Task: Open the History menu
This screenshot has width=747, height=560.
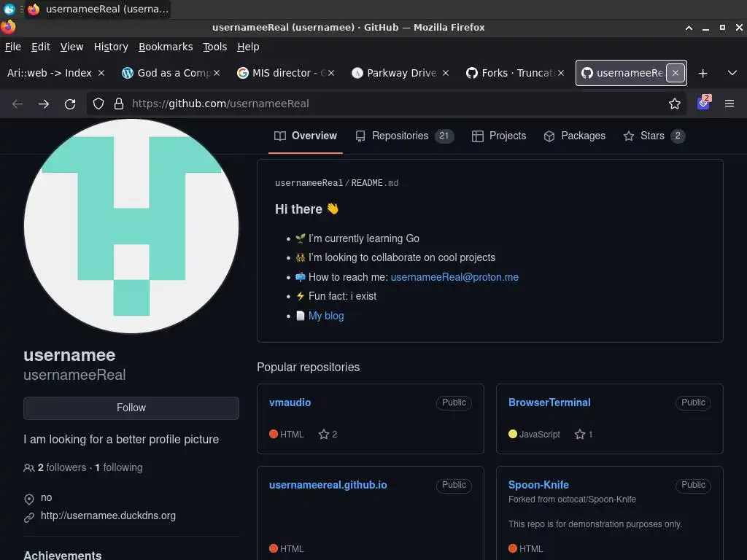Action: tap(111, 47)
